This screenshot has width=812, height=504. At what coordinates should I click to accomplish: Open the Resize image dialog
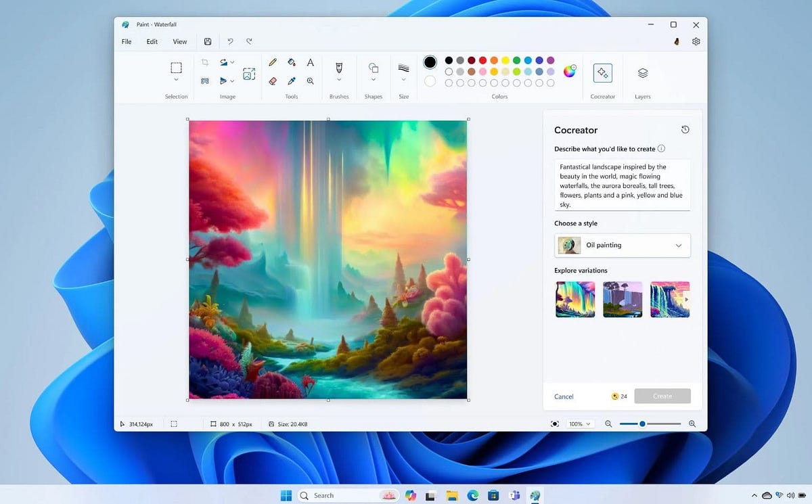coord(249,72)
